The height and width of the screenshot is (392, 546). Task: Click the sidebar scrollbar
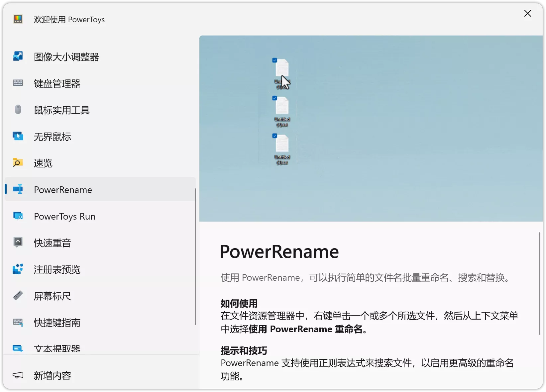195,259
